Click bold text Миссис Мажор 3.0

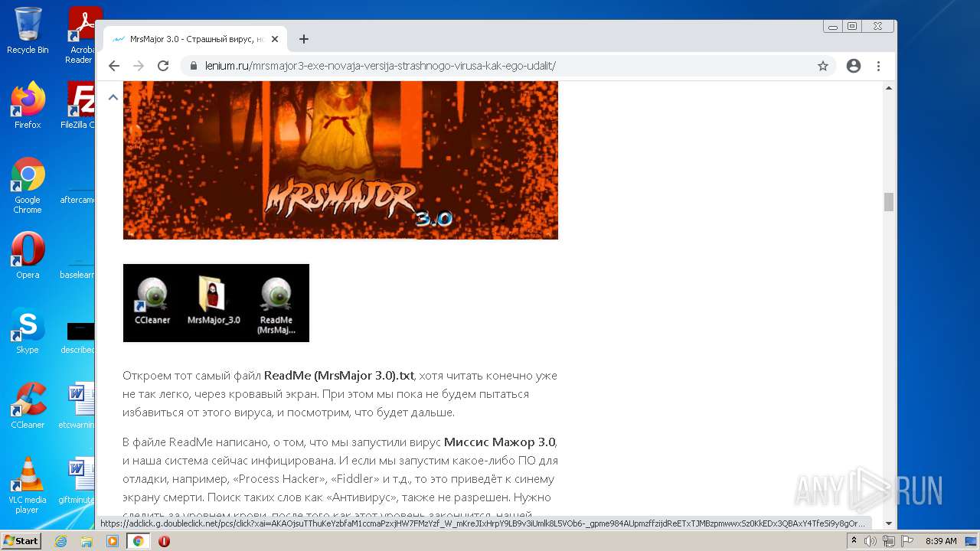point(500,442)
